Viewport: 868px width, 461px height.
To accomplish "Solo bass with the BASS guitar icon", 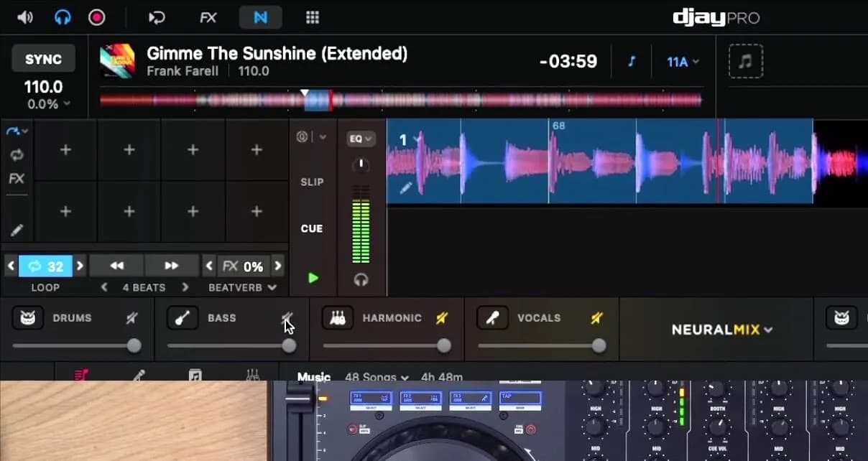I will point(183,317).
